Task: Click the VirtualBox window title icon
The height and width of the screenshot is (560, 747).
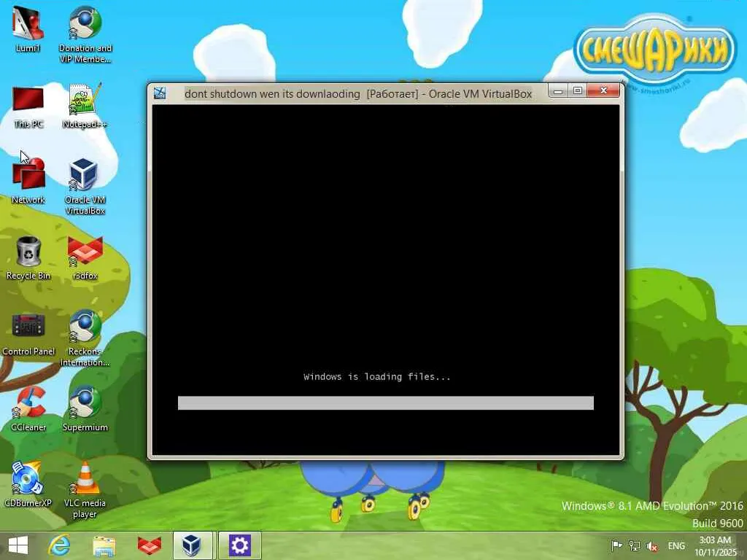Action: click(160, 93)
